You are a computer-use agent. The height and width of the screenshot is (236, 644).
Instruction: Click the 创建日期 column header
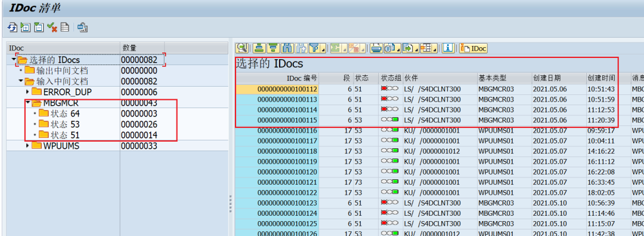click(x=558, y=78)
